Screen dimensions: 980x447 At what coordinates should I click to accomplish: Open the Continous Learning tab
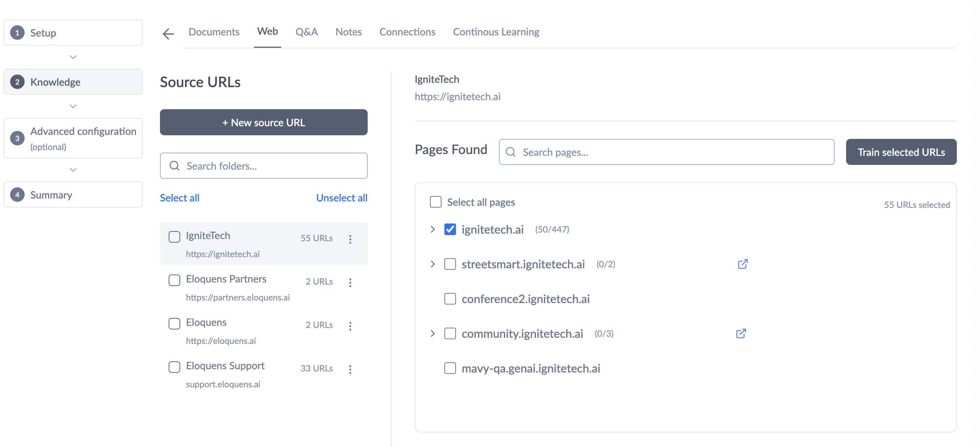click(x=496, y=32)
